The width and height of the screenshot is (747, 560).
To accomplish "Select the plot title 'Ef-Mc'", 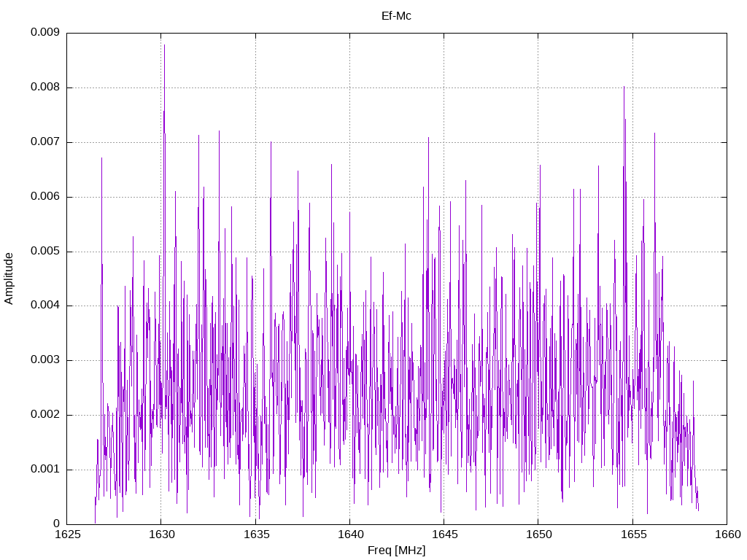I will (396, 16).
